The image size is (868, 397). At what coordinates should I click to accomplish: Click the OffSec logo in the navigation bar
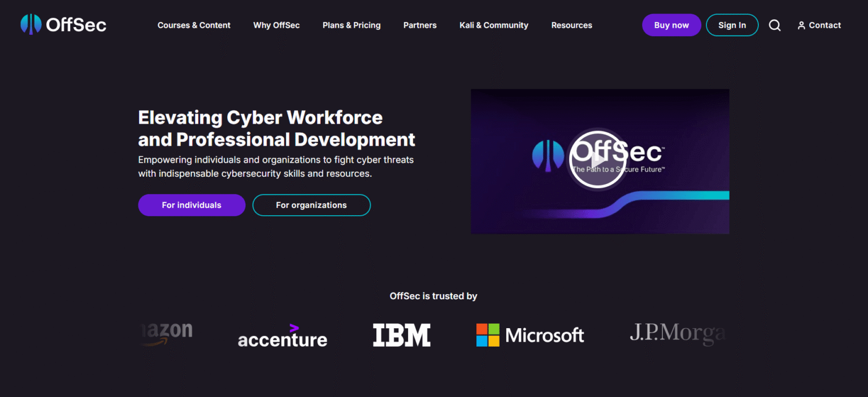click(x=63, y=24)
